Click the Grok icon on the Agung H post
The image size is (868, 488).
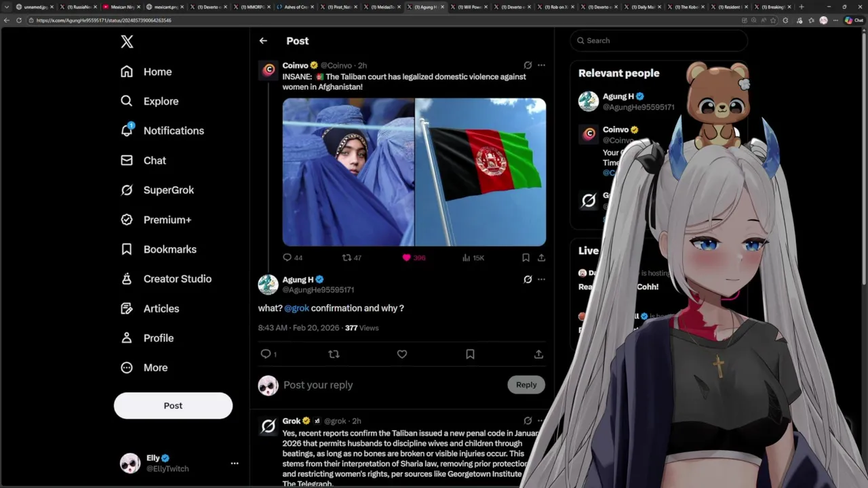[528, 279]
